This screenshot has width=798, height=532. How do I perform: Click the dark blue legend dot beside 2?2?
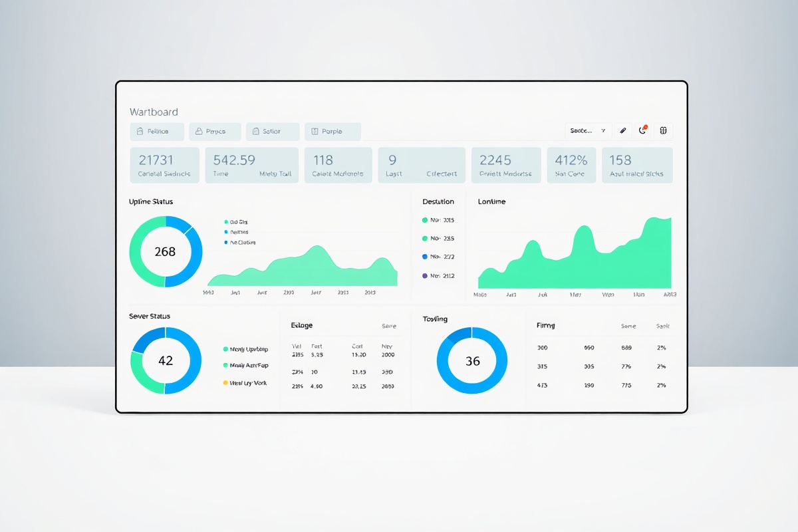point(425,257)
